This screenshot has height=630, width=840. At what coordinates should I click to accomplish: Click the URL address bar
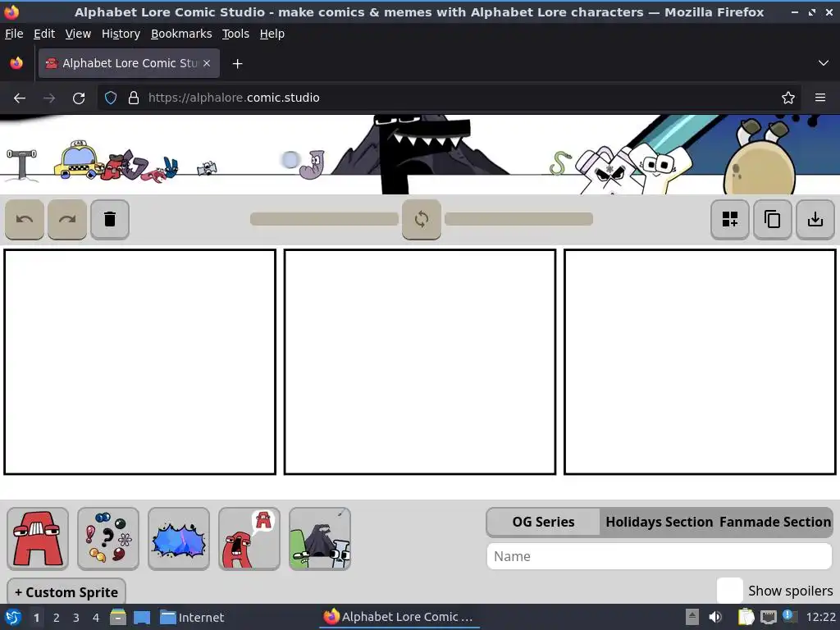coord(449,98)
